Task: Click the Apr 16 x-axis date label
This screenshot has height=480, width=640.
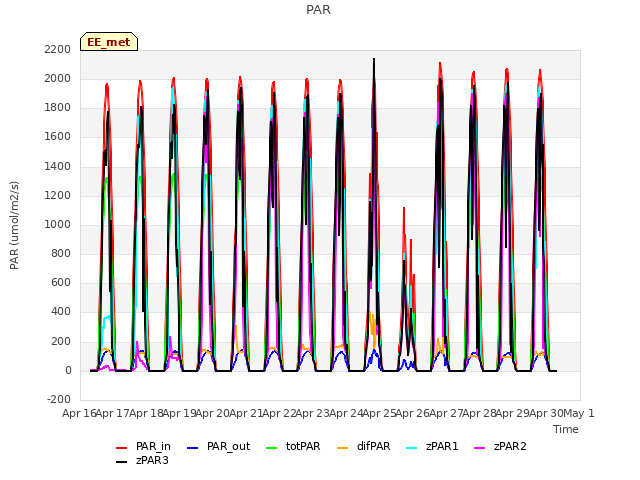Action: (79, 413)
